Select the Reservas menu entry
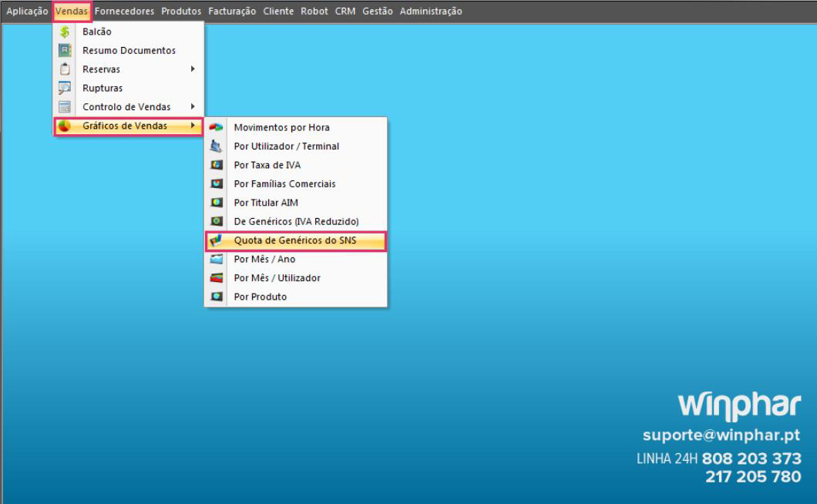The image size is (817, 504). (x=128, y=69)
